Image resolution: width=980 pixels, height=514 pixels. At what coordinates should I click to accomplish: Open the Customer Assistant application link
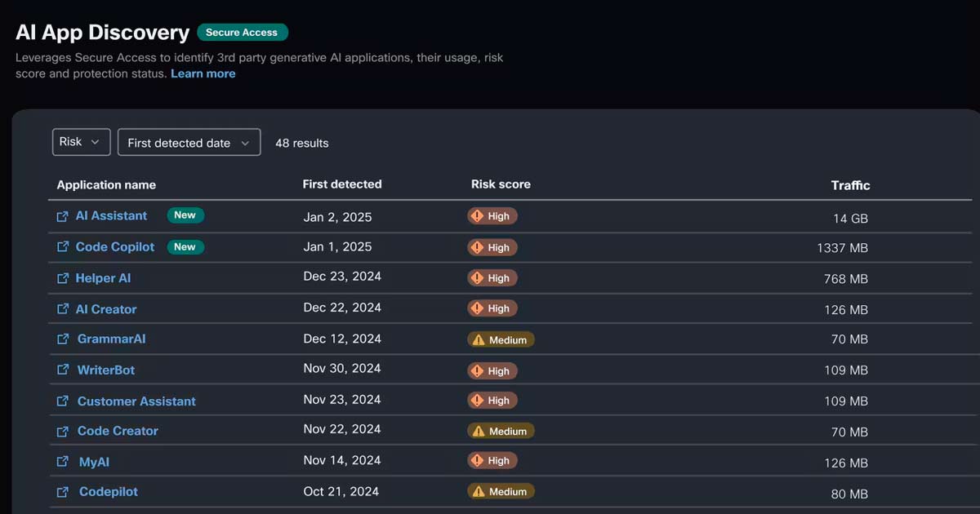(x=136, y=401)
